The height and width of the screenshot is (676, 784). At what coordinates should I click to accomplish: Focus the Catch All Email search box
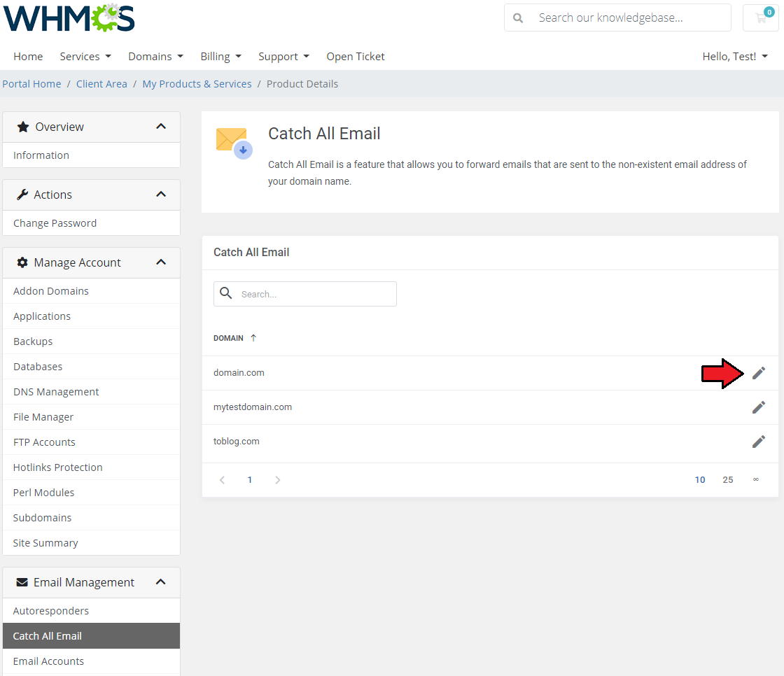[x=305, y=294]
